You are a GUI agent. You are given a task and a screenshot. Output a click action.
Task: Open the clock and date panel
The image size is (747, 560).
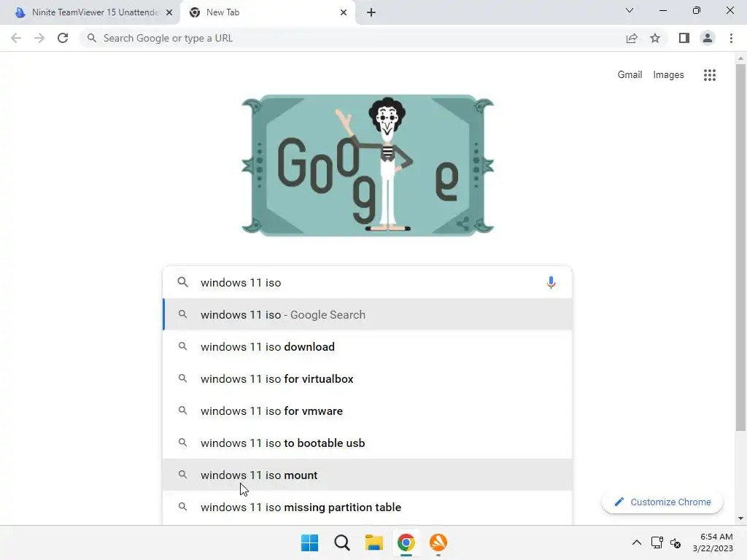pyautogui.click(x=713, y=542)
